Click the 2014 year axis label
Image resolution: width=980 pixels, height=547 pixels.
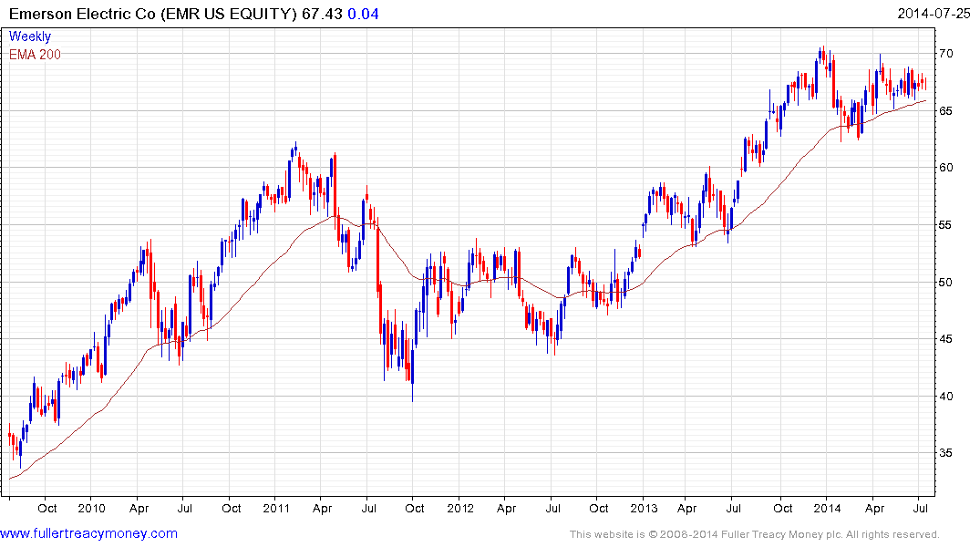pos(827,508)
